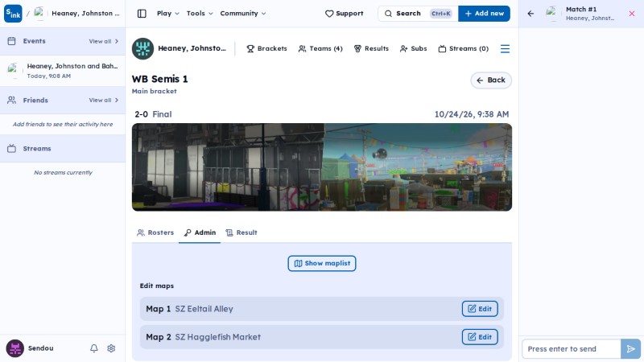Screen dimensions: 644x362
Task: Click the Friends people icon
Action: (11, 100)
